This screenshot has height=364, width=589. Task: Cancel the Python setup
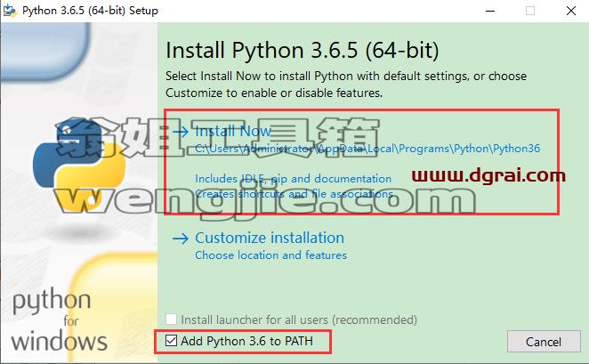(544, 342)
